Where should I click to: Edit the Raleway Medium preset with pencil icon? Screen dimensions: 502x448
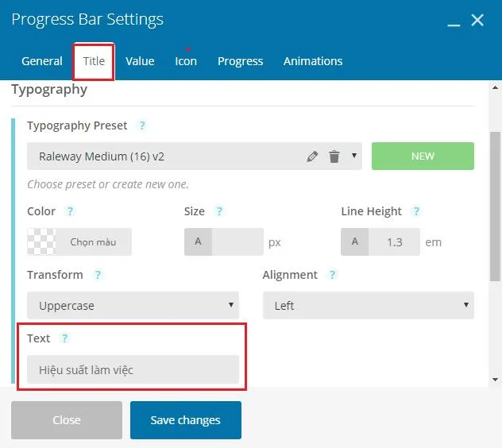[312, 156]
